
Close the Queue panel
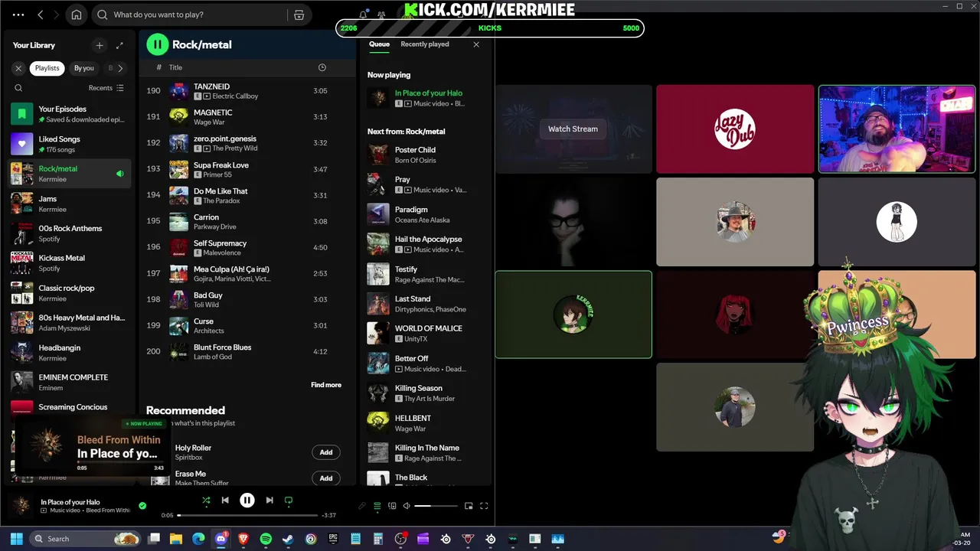coord(476,44)
